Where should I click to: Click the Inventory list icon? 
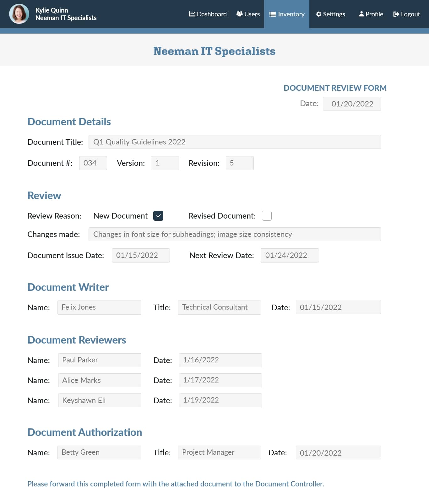273,14
